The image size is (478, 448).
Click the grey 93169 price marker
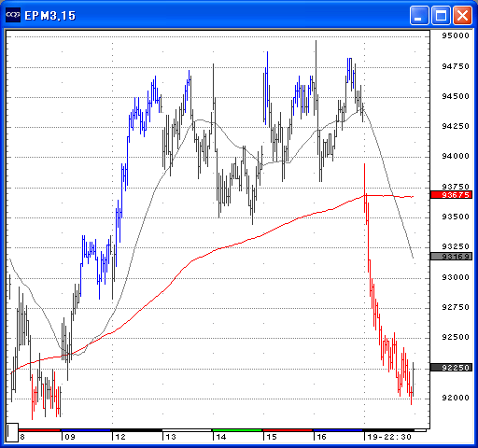coord(451,257)
